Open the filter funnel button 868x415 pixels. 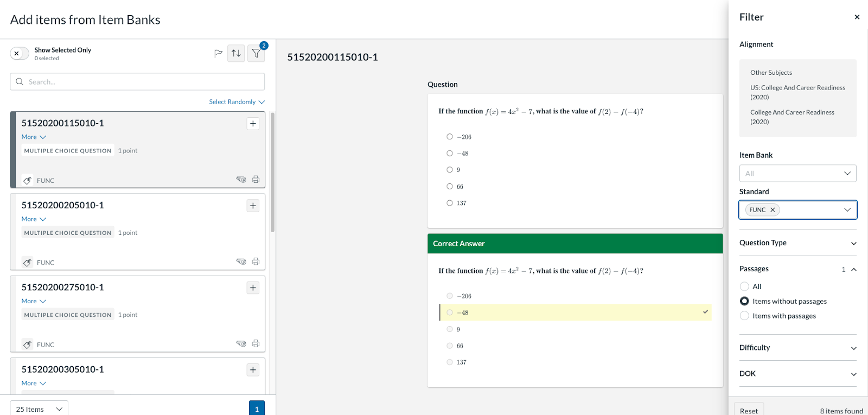(256, 53)
